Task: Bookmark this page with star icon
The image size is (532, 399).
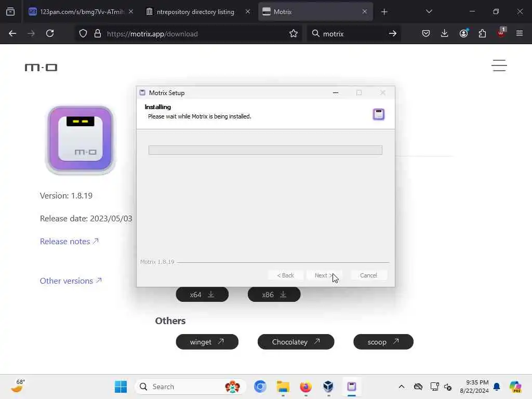Action: 294,34
